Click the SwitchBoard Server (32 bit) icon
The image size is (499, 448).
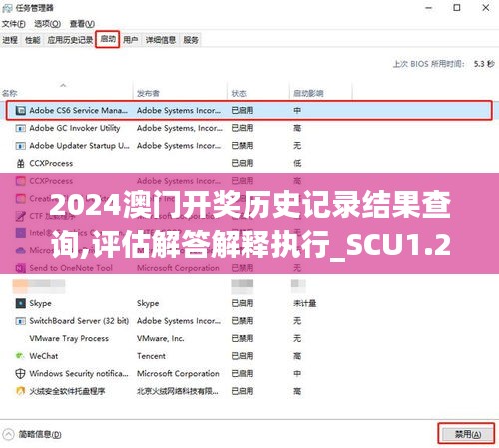(21, 321)
